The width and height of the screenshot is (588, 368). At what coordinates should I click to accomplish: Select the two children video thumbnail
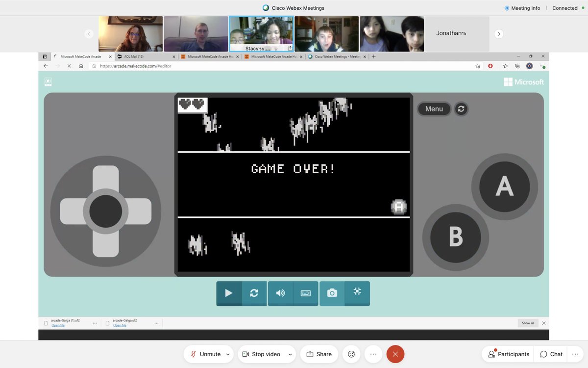(392, 34)
